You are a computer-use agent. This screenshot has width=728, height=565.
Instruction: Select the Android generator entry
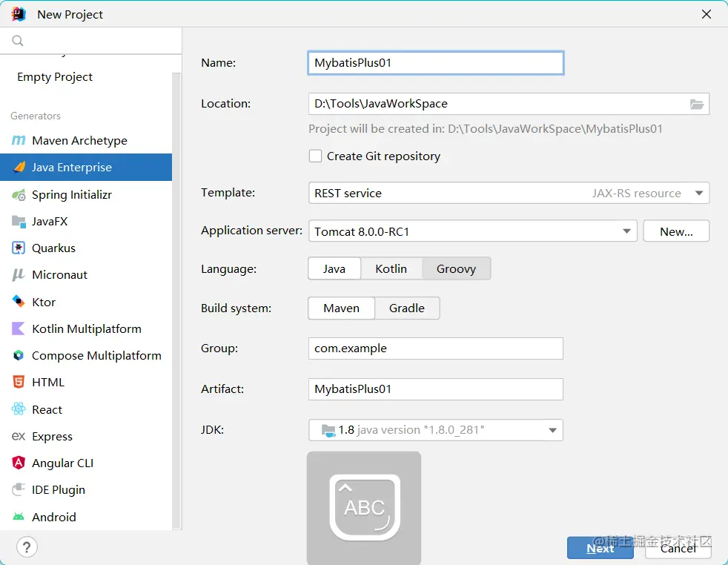coord(86,517)
